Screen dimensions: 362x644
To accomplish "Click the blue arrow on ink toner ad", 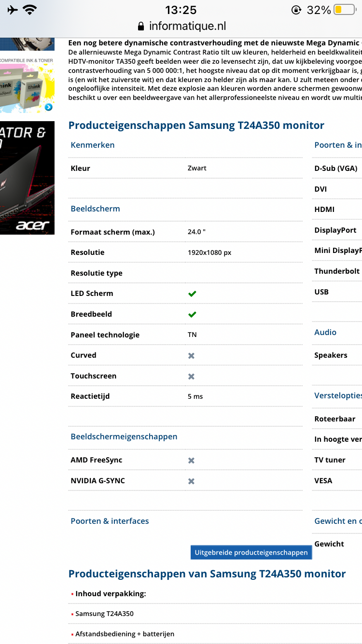I will click(48, 107).
